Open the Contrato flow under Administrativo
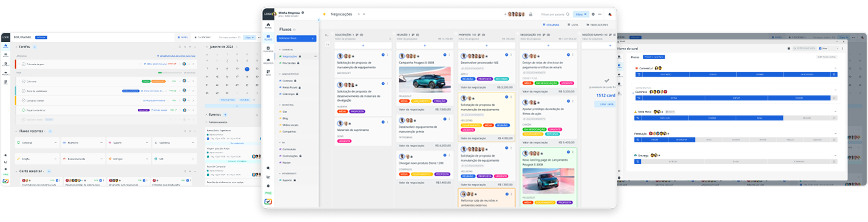Image resolution: width=868 pixels, height=222 pixels. [x=288, y=80]
